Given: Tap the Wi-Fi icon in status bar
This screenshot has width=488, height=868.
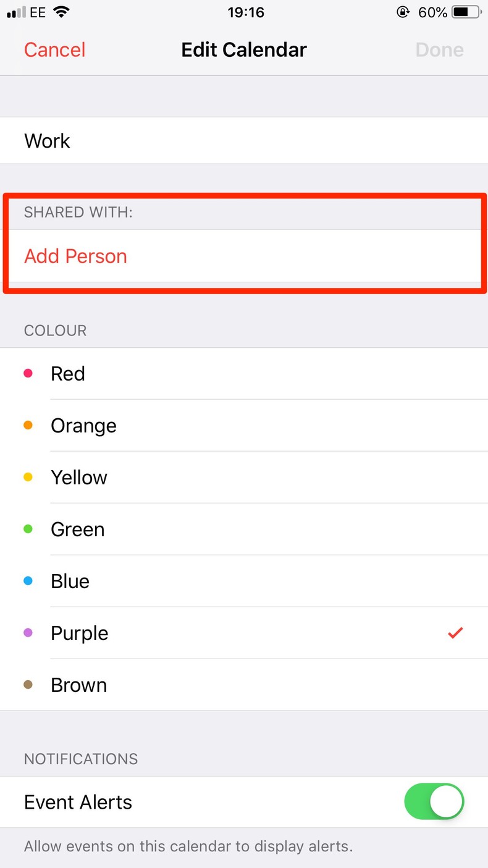Looking at the screenshot, I should pyautogui.click(x=61, y=12).
